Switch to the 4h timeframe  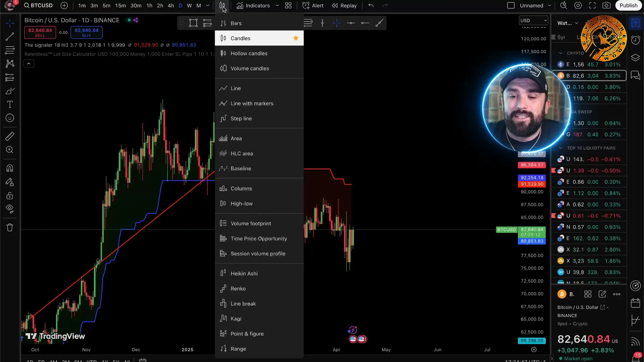pyautogui.click(x=171, y=6)
